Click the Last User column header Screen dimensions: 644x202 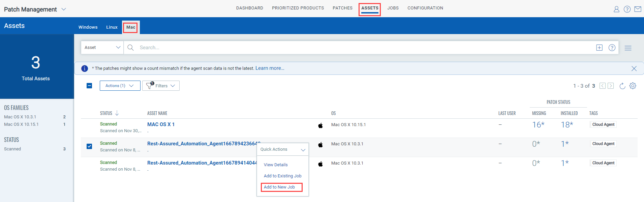pos(507,113)
